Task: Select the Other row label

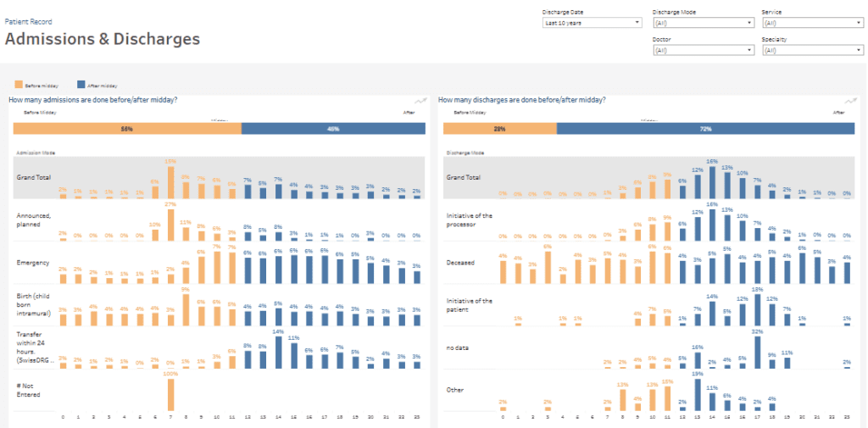Action: tap(454, 390)
